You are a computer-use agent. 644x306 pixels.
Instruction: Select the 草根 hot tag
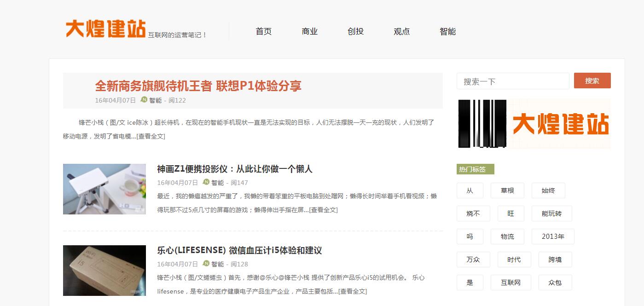507,191
